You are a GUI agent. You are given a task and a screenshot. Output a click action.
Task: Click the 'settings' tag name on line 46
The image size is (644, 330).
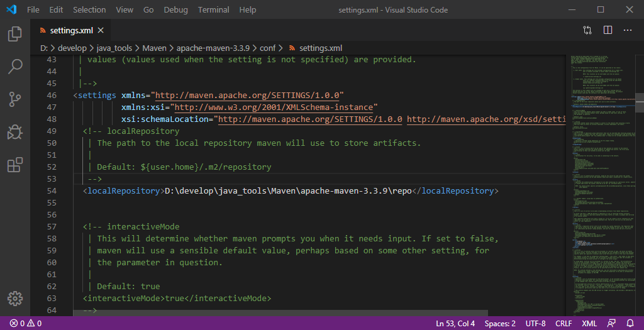click(97, 95)
